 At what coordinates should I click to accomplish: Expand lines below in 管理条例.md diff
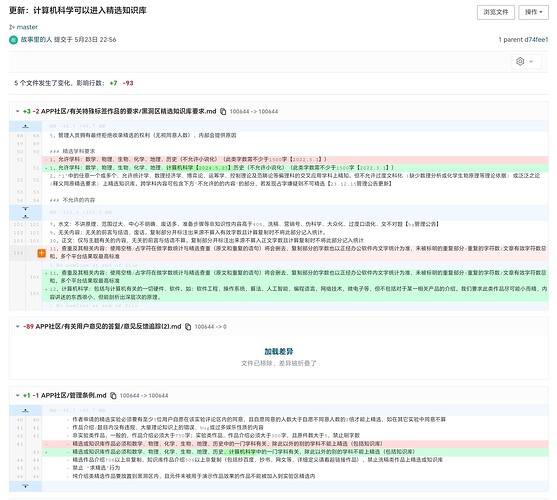(x=25, y=486)
